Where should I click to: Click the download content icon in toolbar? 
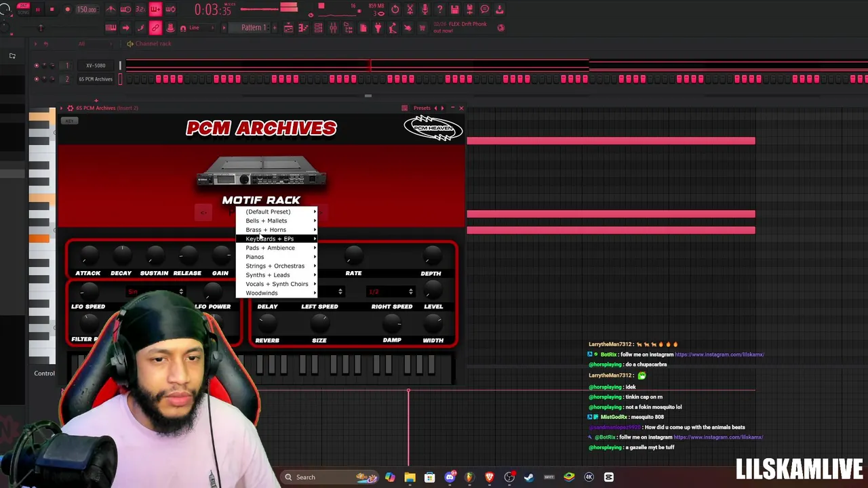(499, 9)
